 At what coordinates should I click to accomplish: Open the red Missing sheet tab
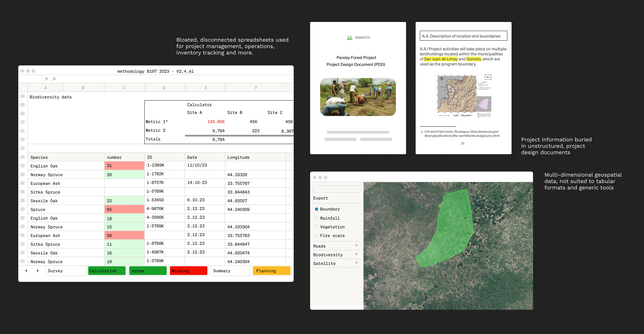(x=188, y=271)
